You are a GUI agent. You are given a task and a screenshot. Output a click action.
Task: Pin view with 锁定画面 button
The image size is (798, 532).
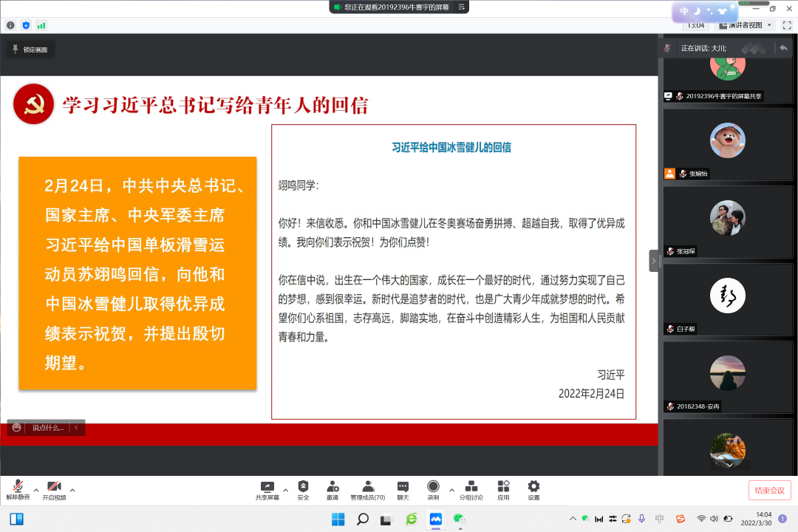coord(30,50)
